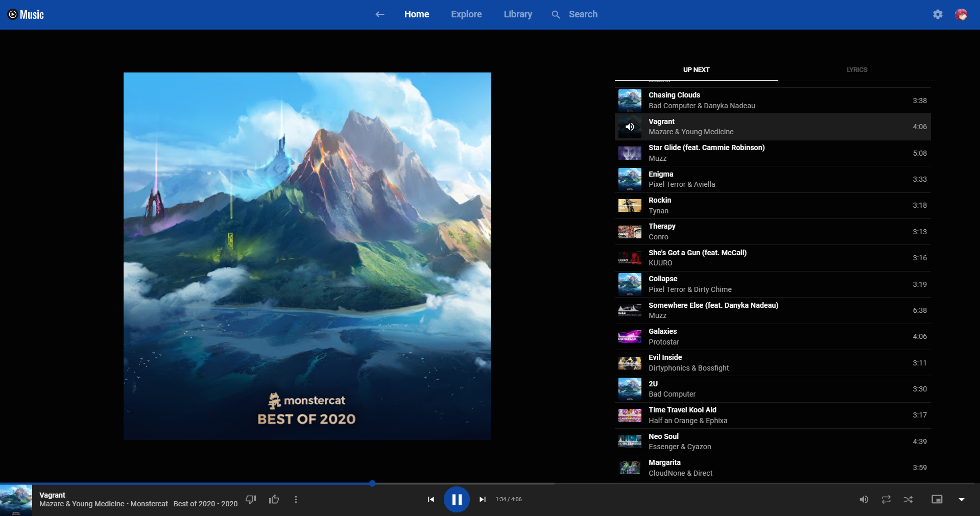Image resolution: width=980 pixels, height=516 pixels.
Task: Open the miniplayer view
Action: click(937, 499)
